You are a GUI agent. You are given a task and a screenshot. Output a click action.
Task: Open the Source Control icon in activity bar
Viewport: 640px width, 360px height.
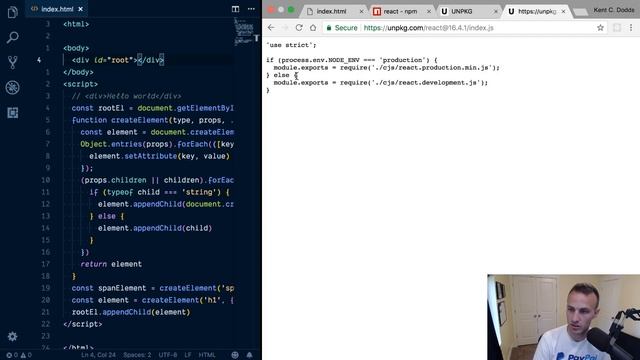(13, 62)
